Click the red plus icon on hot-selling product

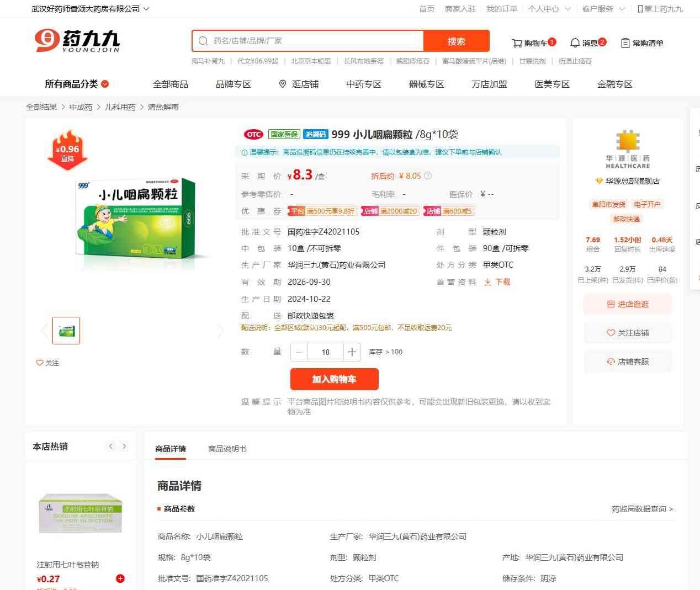click(x=120, y=578)
